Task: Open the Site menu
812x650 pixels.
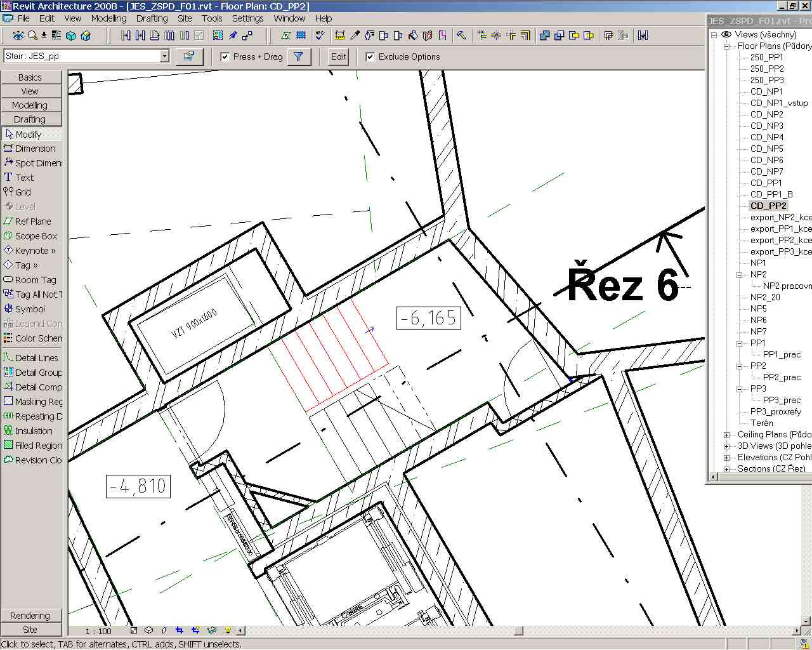Action: [185, 18]
